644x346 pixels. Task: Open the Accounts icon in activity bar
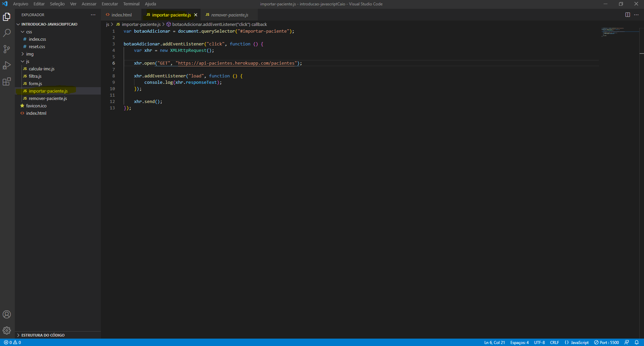(7, 314)
